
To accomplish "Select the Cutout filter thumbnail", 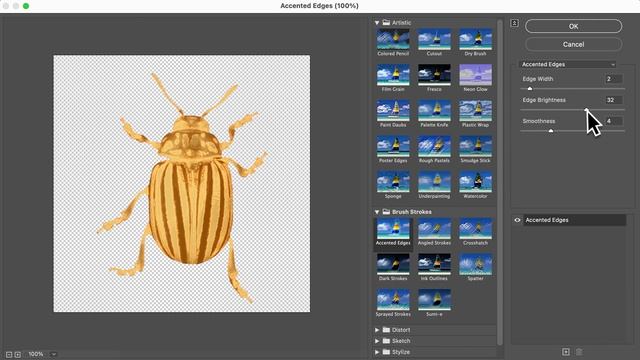I will point(434,39).
